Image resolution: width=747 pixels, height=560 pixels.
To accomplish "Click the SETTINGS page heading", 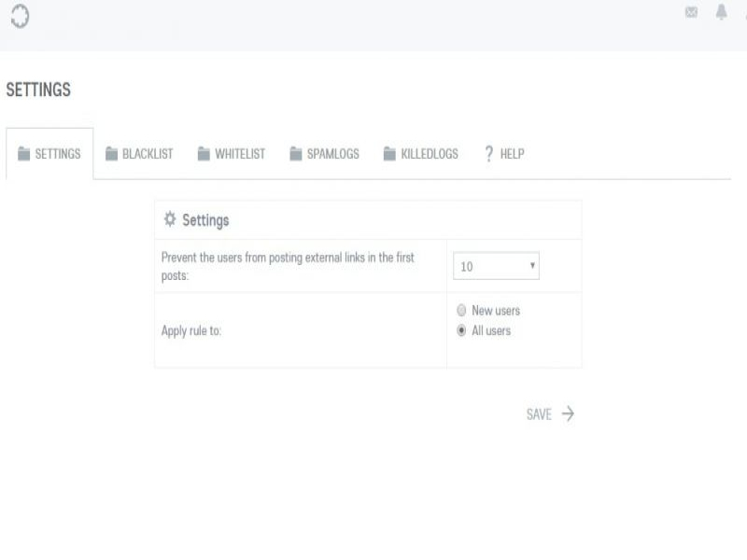I will click(x=38, y=90).
